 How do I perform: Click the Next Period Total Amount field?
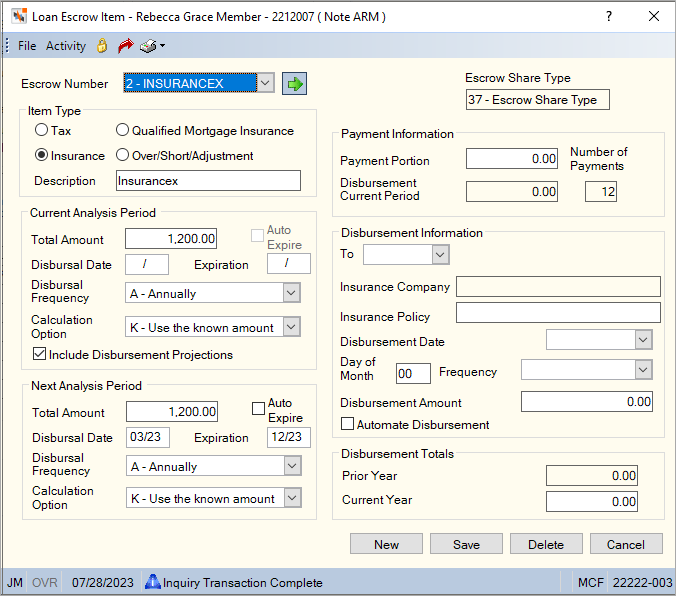pos(172,412)
